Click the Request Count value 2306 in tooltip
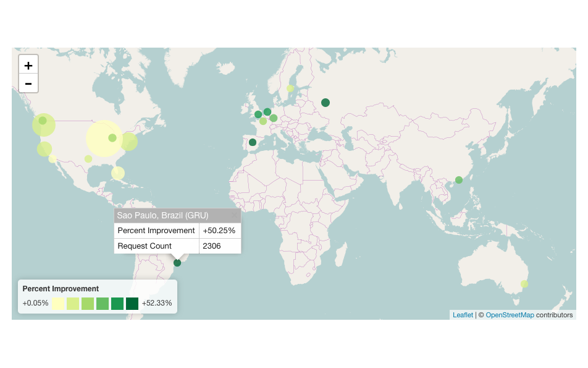588x368 pixels. [x=211, y=246]
